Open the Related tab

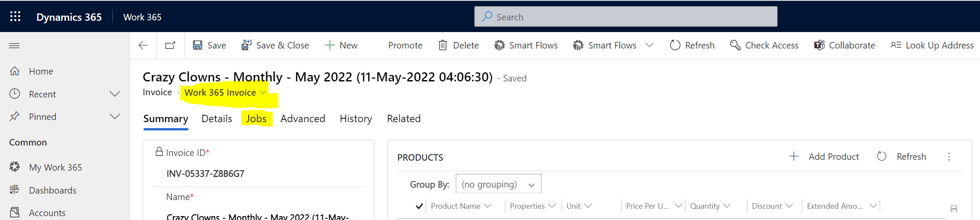coord(404,119)
